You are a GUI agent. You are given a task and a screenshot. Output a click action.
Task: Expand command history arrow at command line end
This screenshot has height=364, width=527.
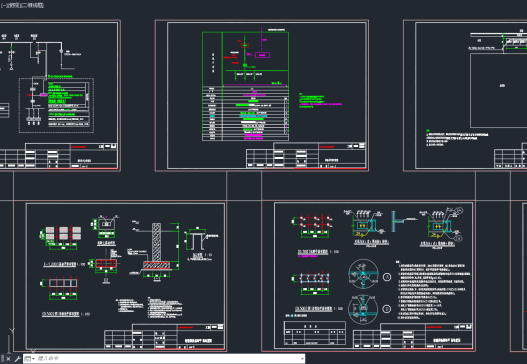[x=302, y=359]
